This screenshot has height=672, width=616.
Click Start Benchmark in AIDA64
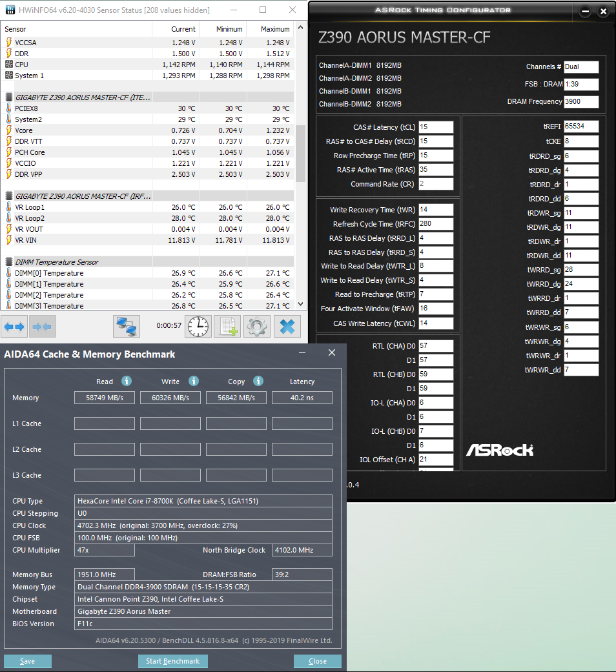pyautogui.click(x=173, y=661)
